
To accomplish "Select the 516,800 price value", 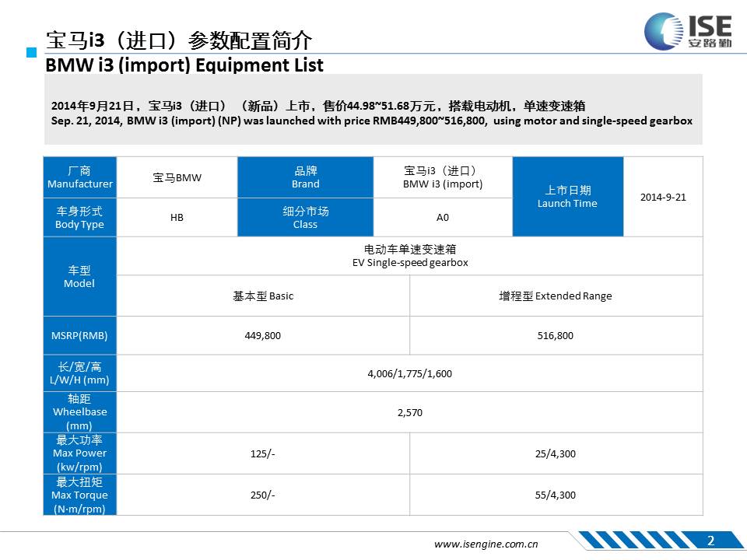I will (555, 336).
